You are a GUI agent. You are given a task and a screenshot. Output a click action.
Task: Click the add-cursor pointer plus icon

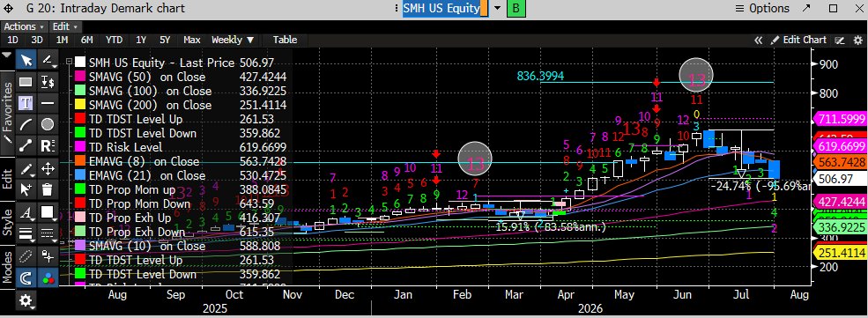click(26, 189)
